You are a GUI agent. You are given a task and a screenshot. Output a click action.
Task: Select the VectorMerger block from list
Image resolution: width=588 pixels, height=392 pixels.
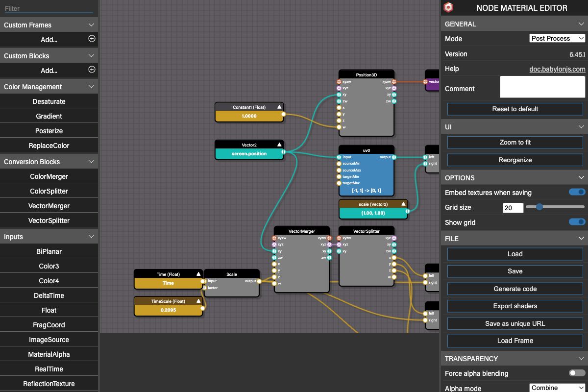tap(49, 206)
